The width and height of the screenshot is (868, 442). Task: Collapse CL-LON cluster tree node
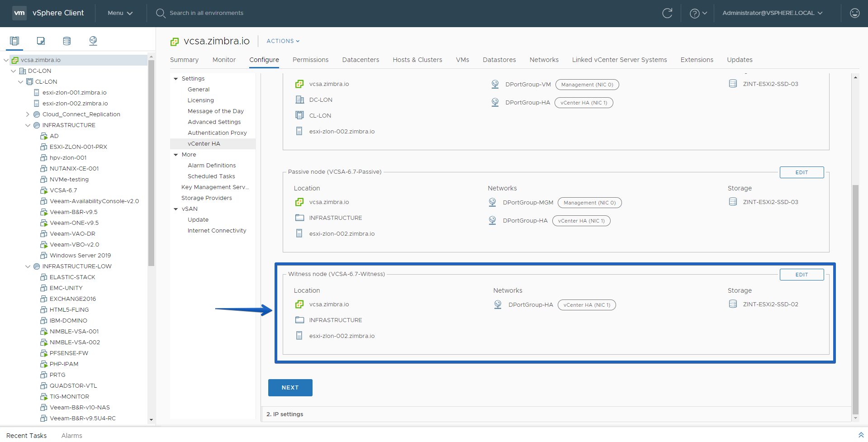[20, 82]
